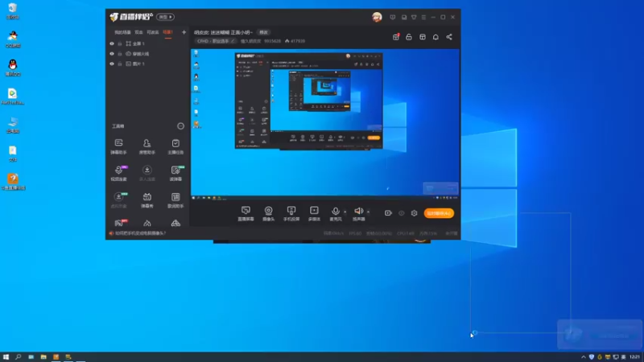
Task: Add a new scene with plus
Action: [x=184, y=32]
